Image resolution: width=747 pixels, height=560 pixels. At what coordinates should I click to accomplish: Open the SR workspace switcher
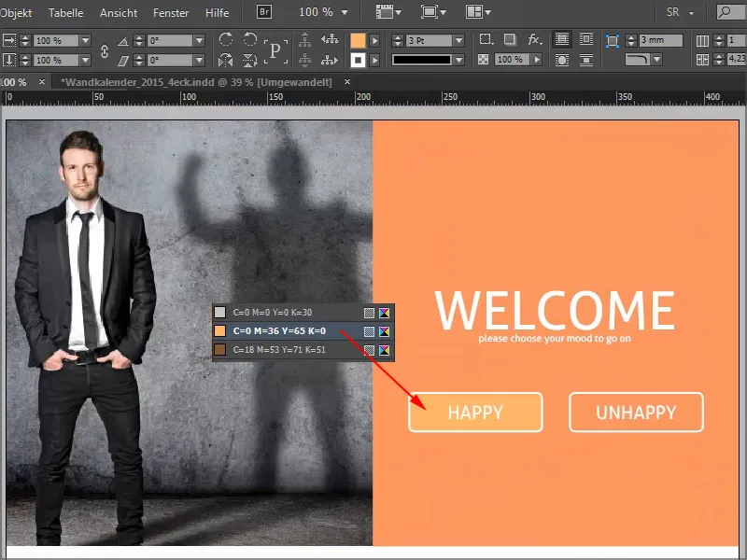tap(680, 12)
